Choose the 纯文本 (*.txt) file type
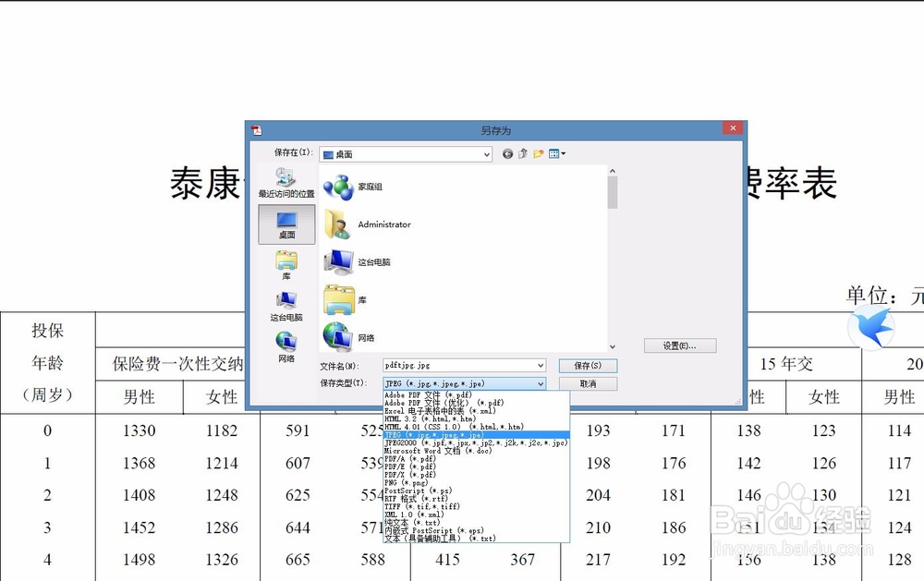The width and height of the screenshot is (924, 581). coord(476,522)
